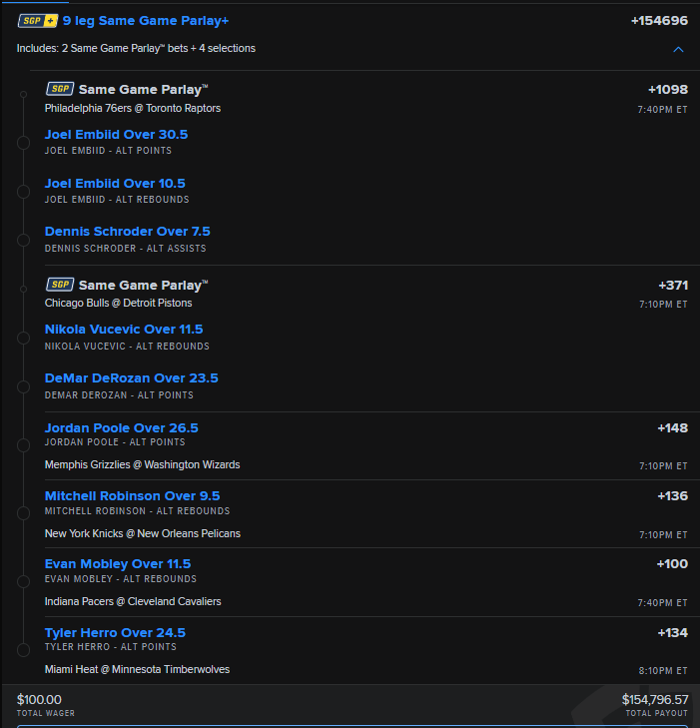Image resolution: width=700 pixels, height=728 pixels.
Task: Click the status circle beside Joel Embiid Over 30.5
Action: coord(23,143)
